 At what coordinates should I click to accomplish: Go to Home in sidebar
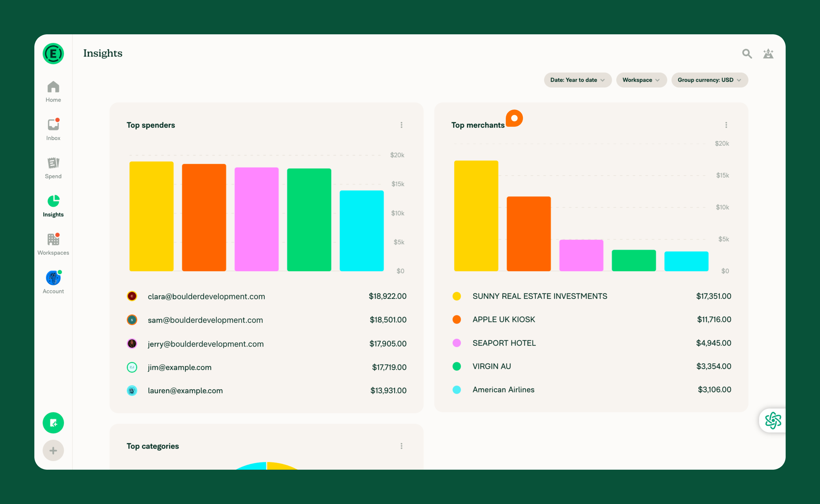click(x=53, y=91)
